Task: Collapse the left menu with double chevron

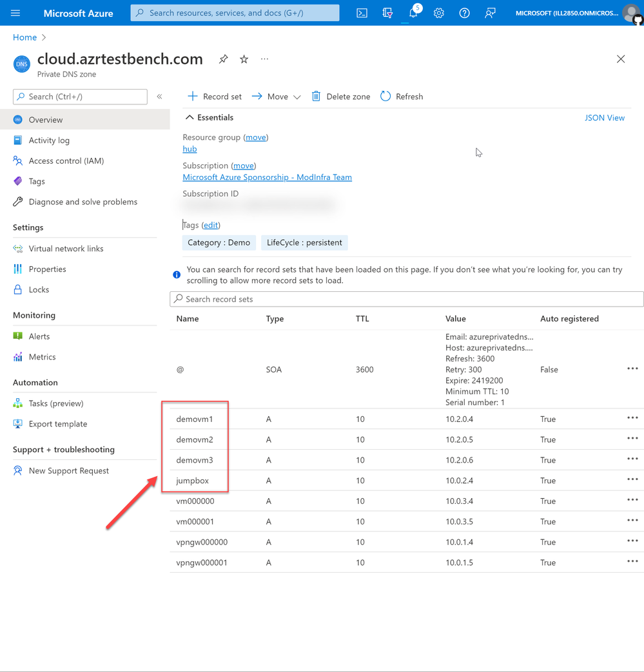Action: click(x=159, y=97)
